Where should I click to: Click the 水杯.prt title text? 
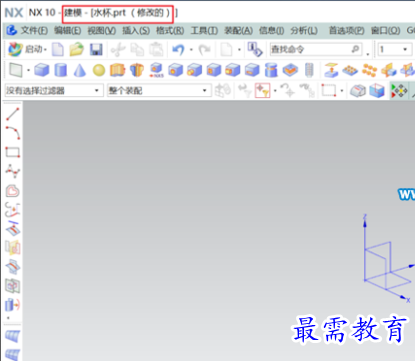point(110,13)
